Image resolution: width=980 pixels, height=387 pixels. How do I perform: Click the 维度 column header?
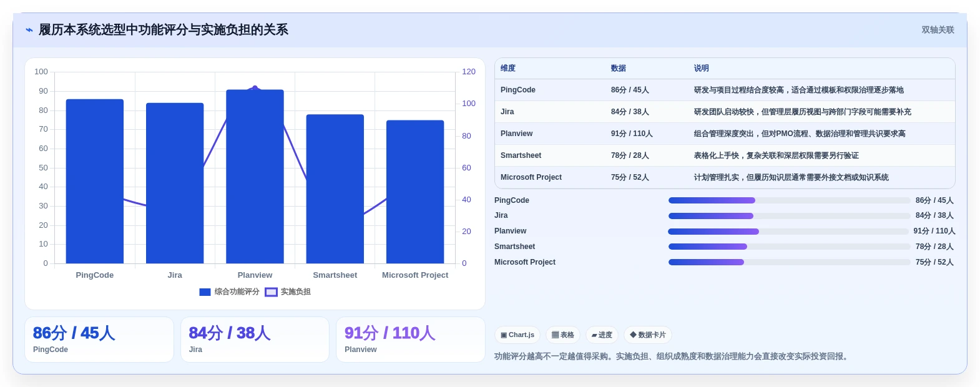(508, 68)
